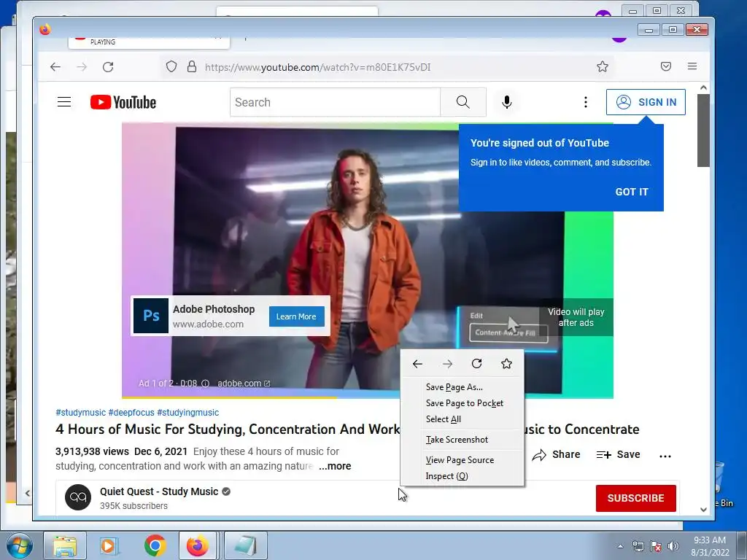Image resolution: width=747 pixels, height=560 pixels.
Task: Click the page vertical scrollbar thumb
Action: pyautogui.click(x=703, y=130)
